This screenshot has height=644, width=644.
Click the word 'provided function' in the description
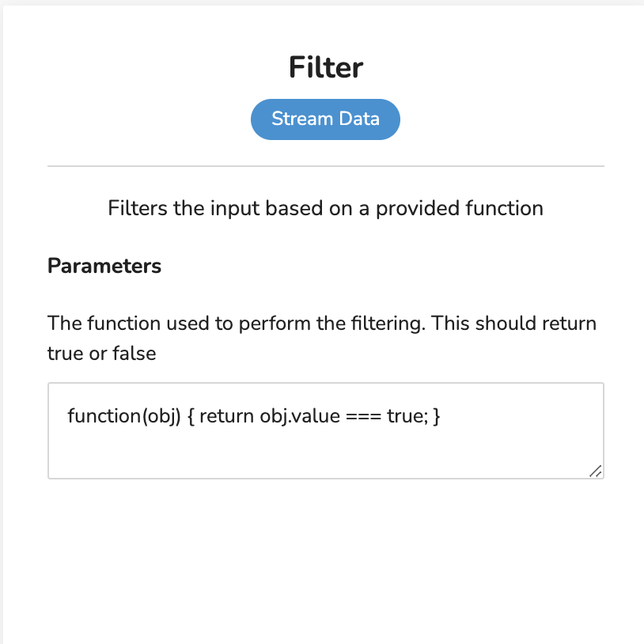pyautogui.click(x=460, y=208)
